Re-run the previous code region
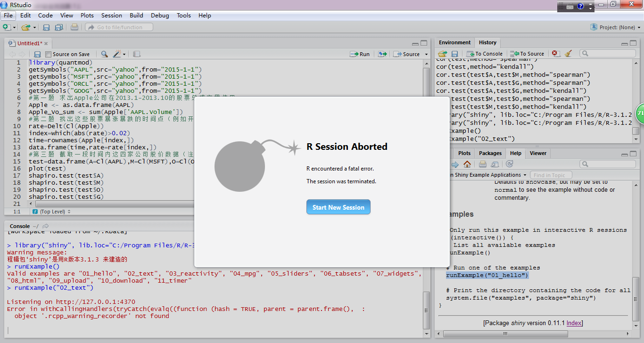Screen dimensions: 644x343 [382, 54]
